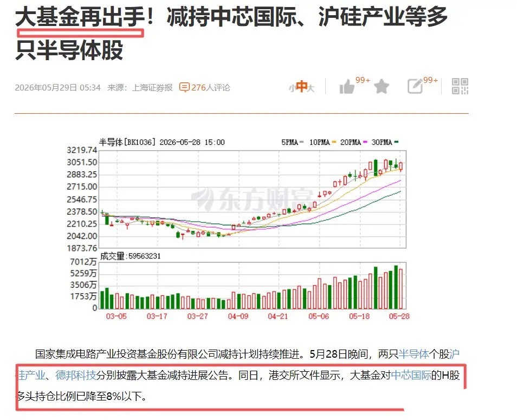Open the 276人评论 comments link
The height and width of the screenshot is (420, 517).
(210, 88)
